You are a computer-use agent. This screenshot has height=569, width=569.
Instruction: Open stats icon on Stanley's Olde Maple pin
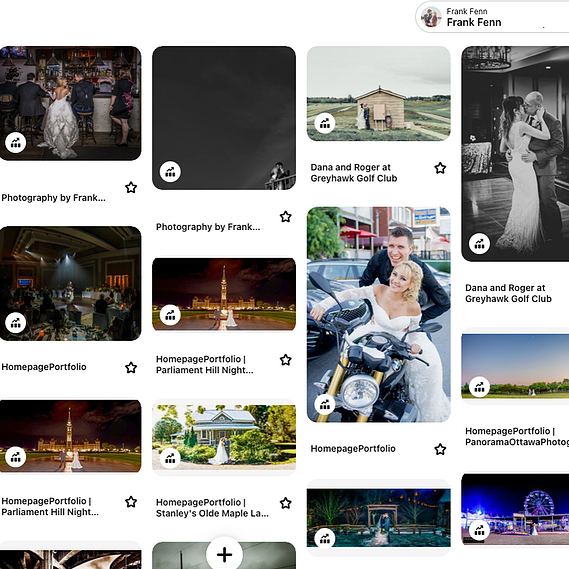pos(170,458)
